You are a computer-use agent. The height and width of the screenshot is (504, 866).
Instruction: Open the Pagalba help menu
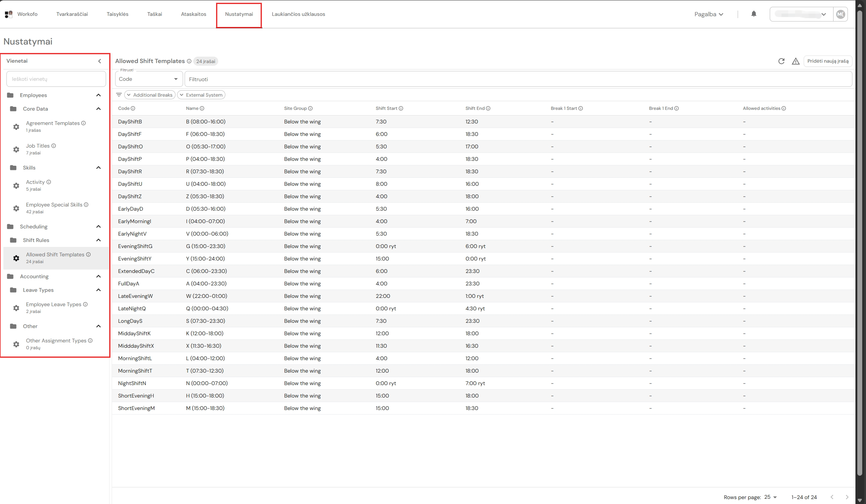coord(709,14)
